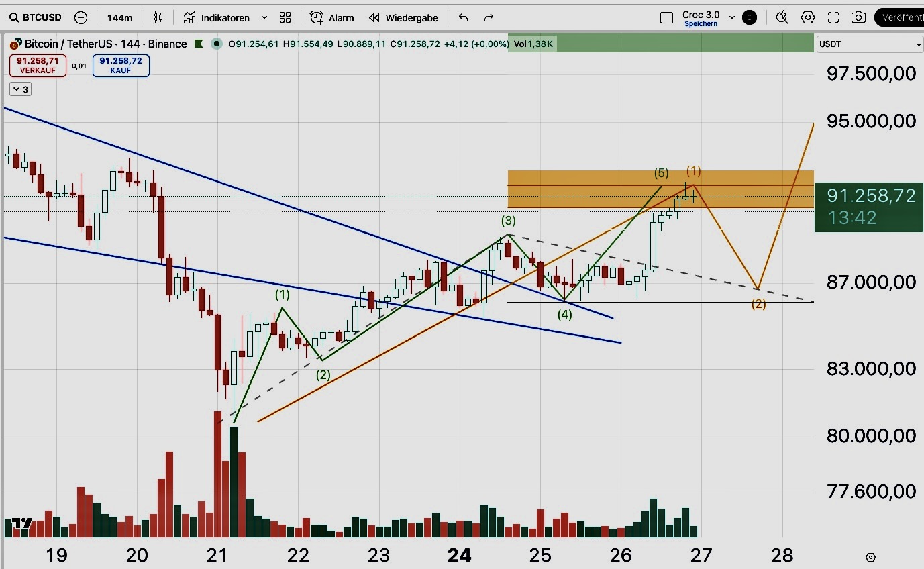Click the redo arrow
The height and width of the screenshot is (569, 924).
[x=489, y=17]
